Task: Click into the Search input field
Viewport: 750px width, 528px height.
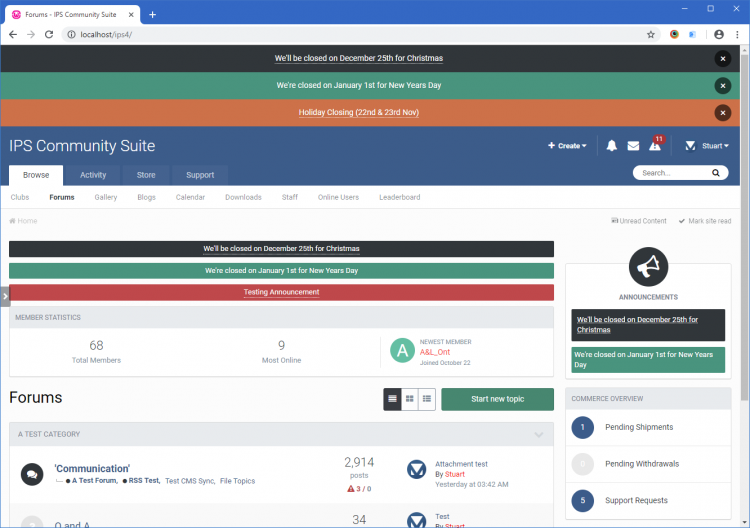Action: [672, 173]
